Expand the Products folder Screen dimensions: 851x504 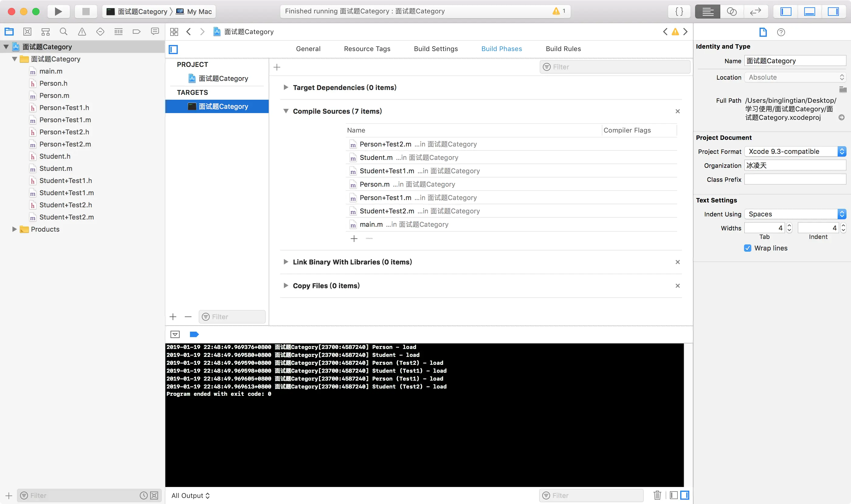[14, 229]
